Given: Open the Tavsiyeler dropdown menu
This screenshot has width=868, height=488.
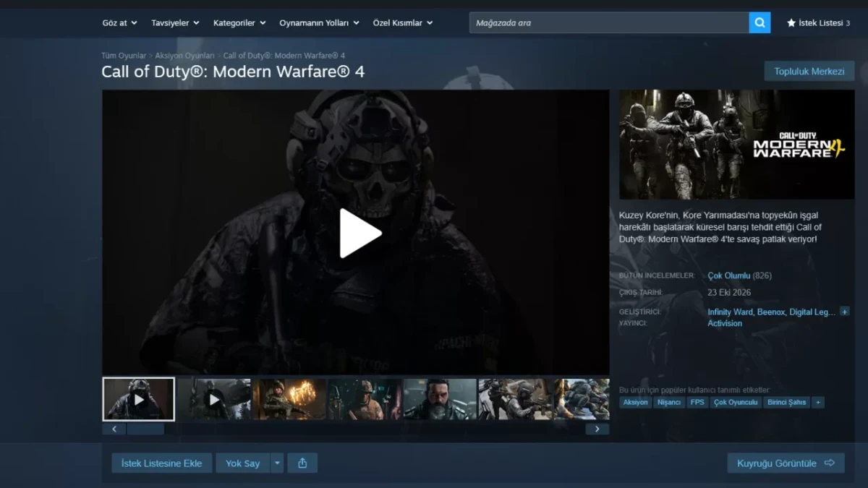Looking at the screenshot, I should coord(175,22).
